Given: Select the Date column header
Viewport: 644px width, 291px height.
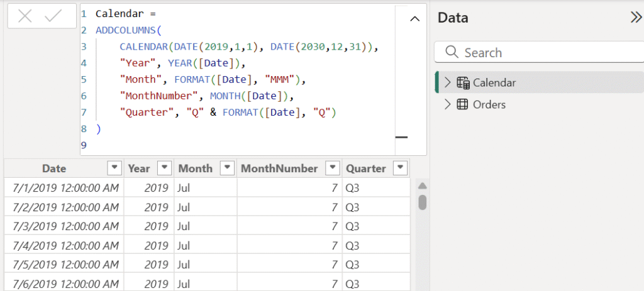Looking at the screenshot, I should click(x=54, y=168).
